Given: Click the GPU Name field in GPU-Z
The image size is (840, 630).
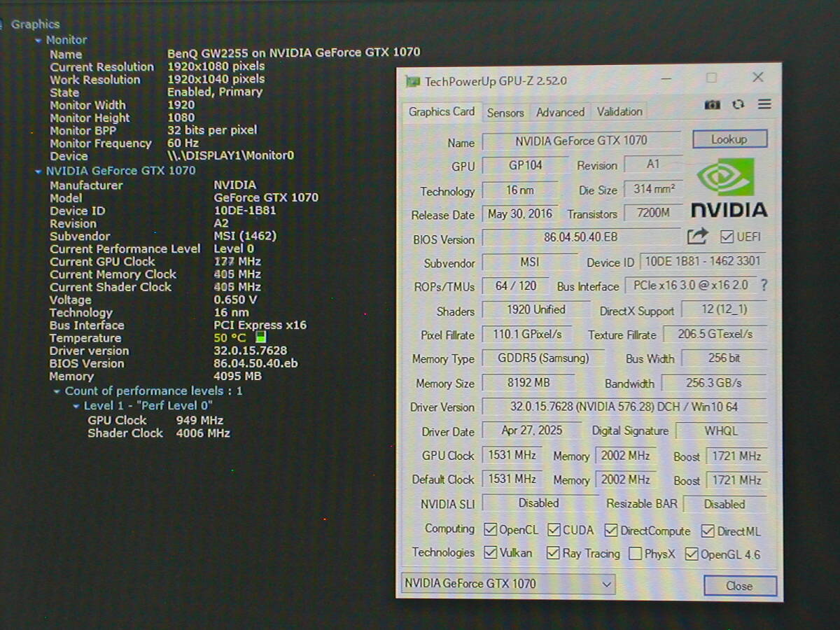Looking at the screenshot, I should [x=581, y=141].
